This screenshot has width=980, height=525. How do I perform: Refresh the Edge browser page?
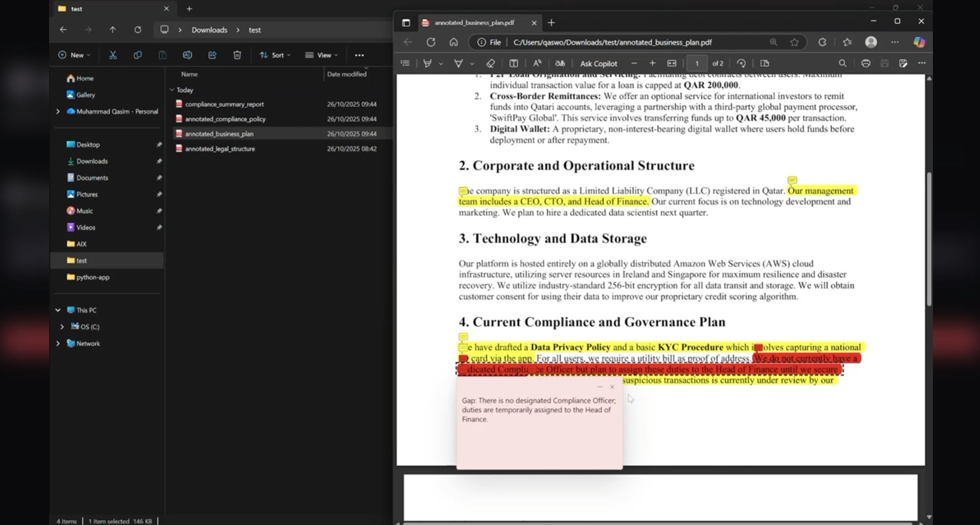click(431, 42)
